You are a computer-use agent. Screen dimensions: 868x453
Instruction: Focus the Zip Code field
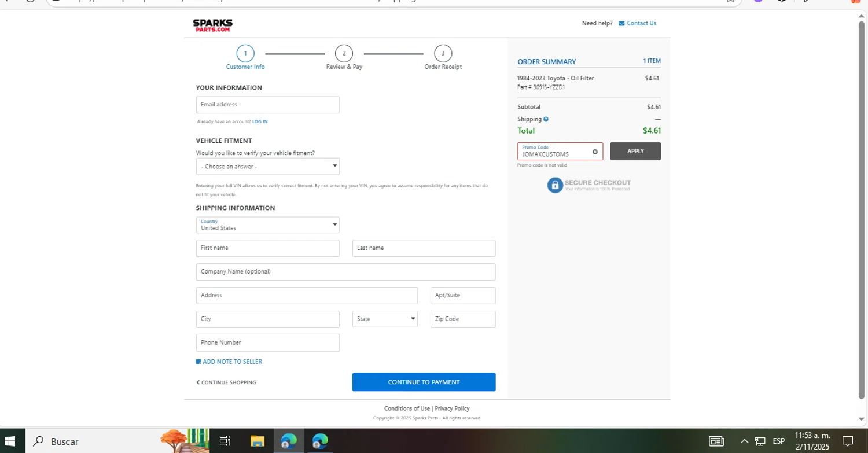[x=463, y=319]
